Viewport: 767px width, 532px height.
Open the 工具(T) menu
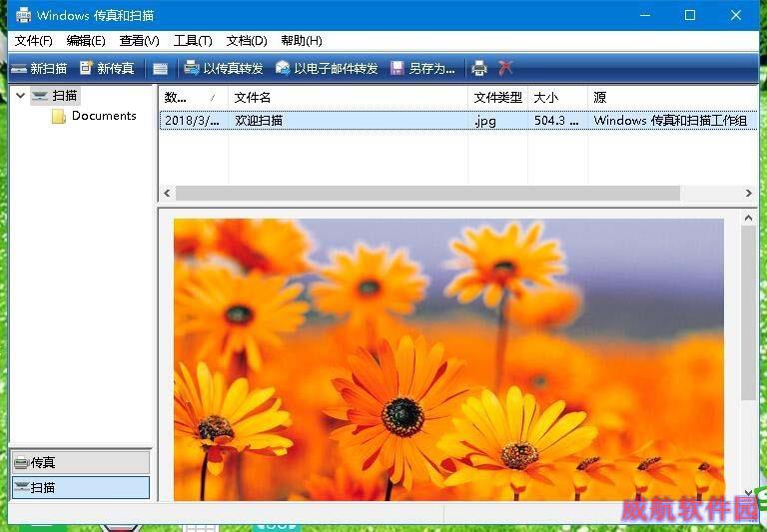tap(193, 41)
